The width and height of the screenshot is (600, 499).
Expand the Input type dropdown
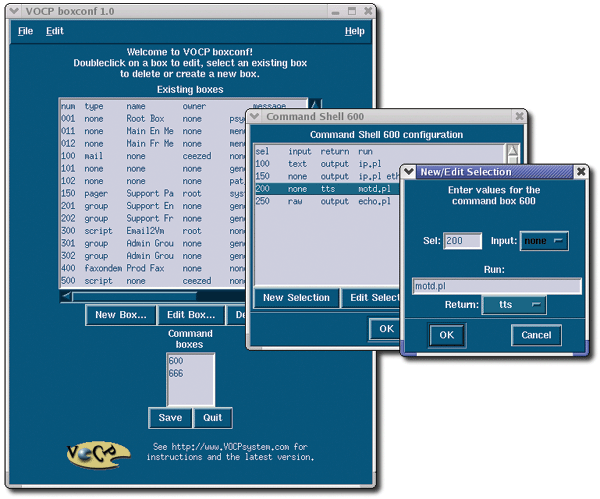[x=543, y=241]
